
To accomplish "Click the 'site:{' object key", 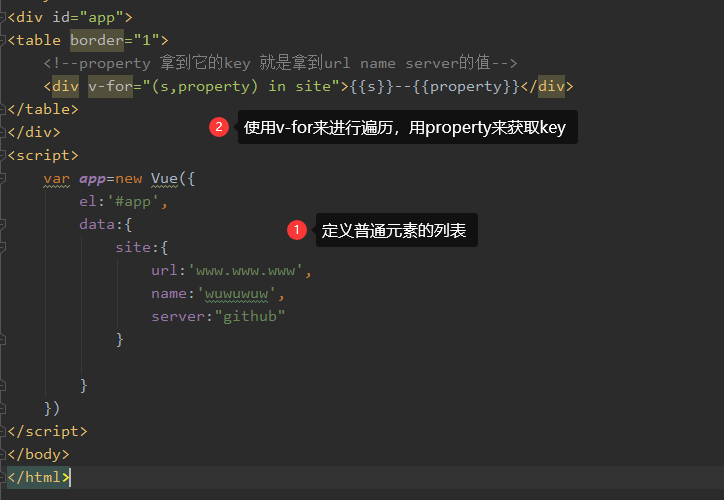I will pos(142,247).
